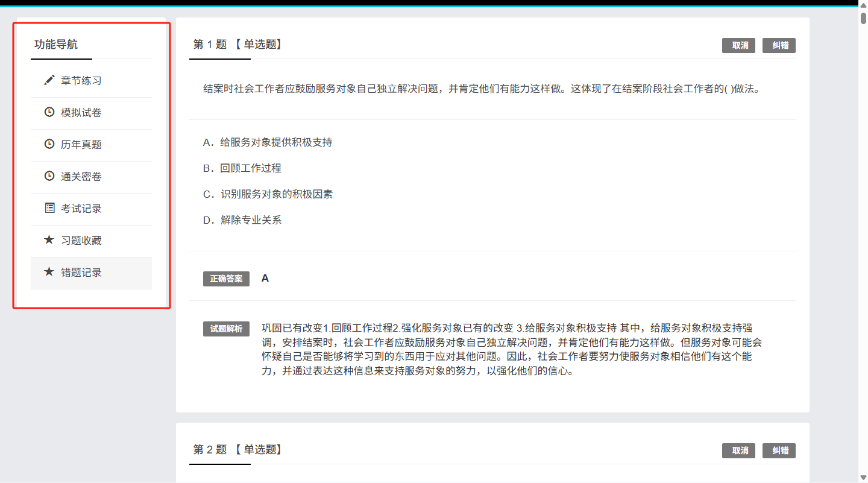
Task: Click the pencil icon beside 章节练习
Action: [49, 80]
